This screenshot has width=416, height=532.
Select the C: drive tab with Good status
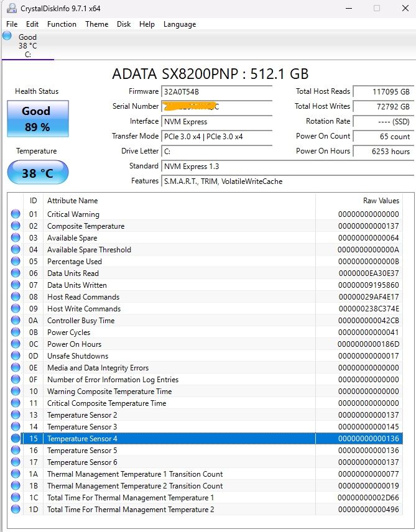pyautogui.click(x=28, y=45)
